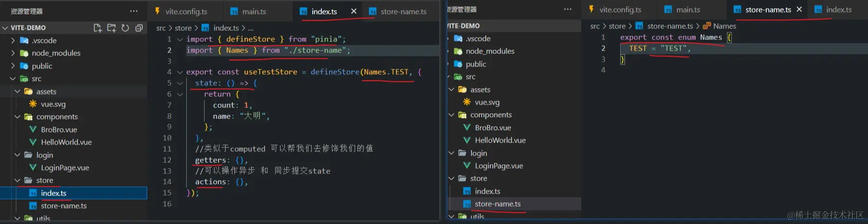The image size is (868, 224).
Task: Click New Folder icon in left explorer header
Action: (111, 28)
